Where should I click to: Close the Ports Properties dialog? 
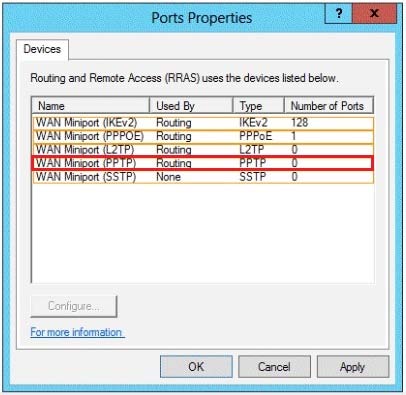pos(374,13)
